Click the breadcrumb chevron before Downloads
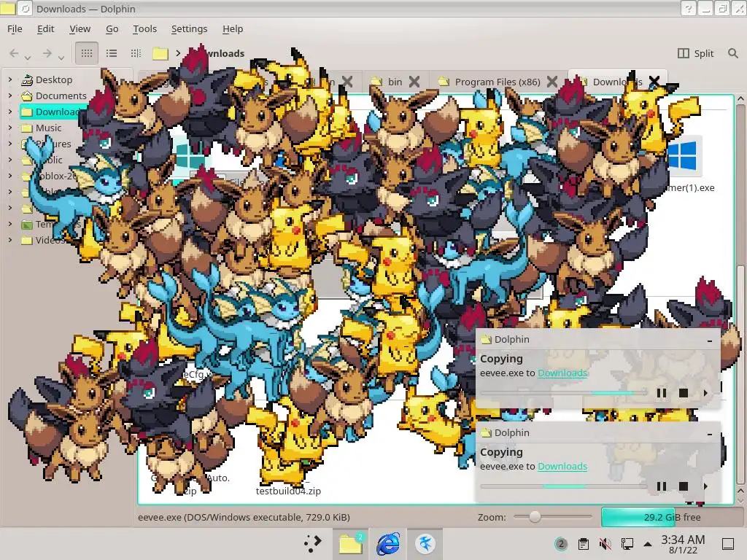Screen dimensions: 747x560 click(178, 53)
